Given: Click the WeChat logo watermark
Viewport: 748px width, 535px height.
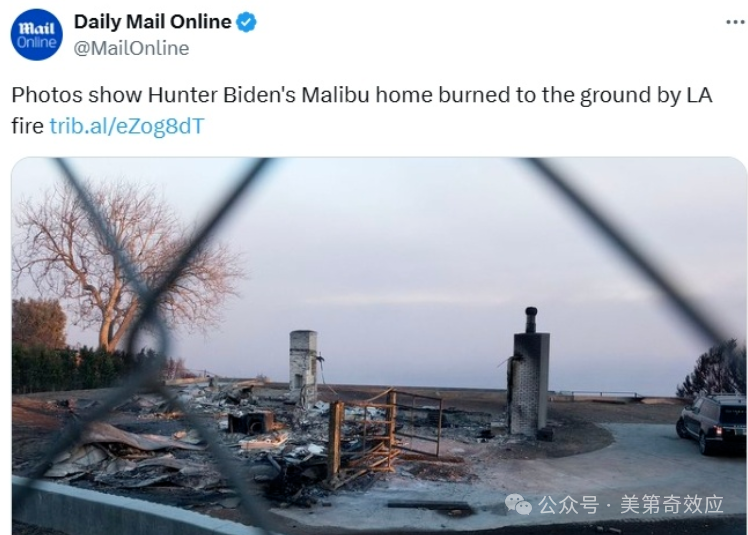Looking at the screenshot, I should click(x=518, y=504).
